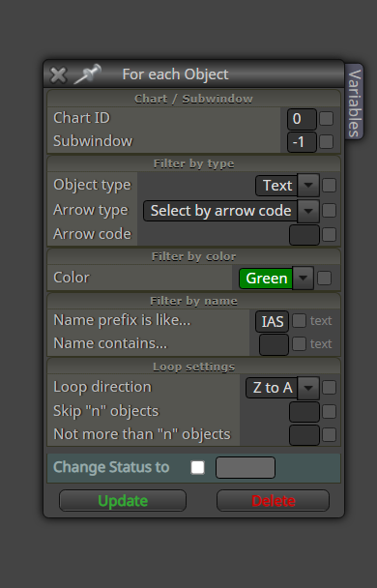Image resolution: width=377 pixels, height=588 pixels.
Task: Click the pin icon in the title bar
Action: pyautogui.click(x=87, y=73)
